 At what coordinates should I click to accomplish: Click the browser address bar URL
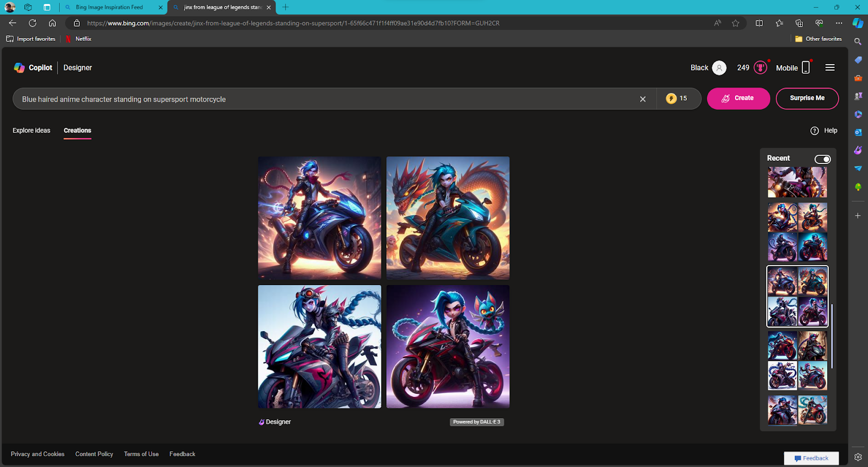[x=293, y=23]
